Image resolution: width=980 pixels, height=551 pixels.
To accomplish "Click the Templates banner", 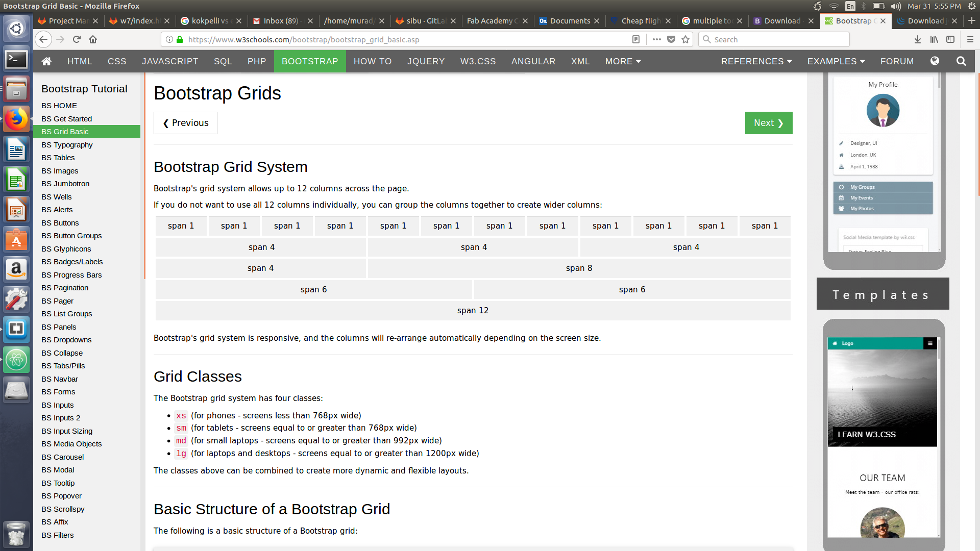I will click(x=883, y=294).
